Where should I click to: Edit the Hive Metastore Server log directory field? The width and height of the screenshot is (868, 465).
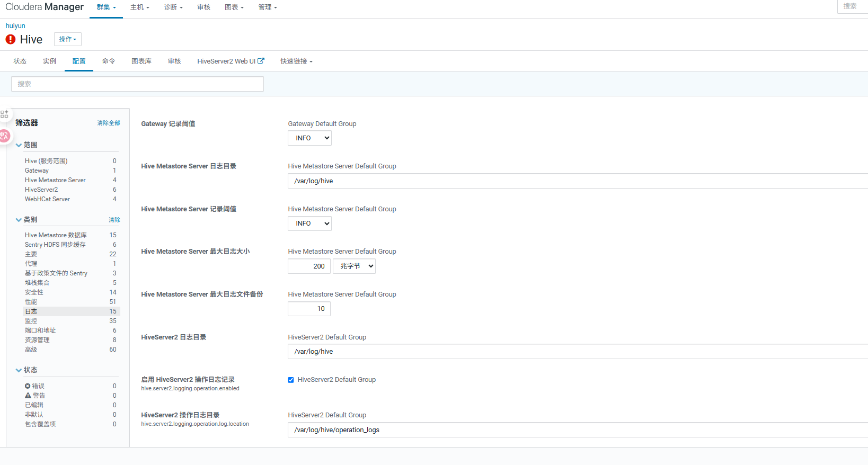click(578, 181)
